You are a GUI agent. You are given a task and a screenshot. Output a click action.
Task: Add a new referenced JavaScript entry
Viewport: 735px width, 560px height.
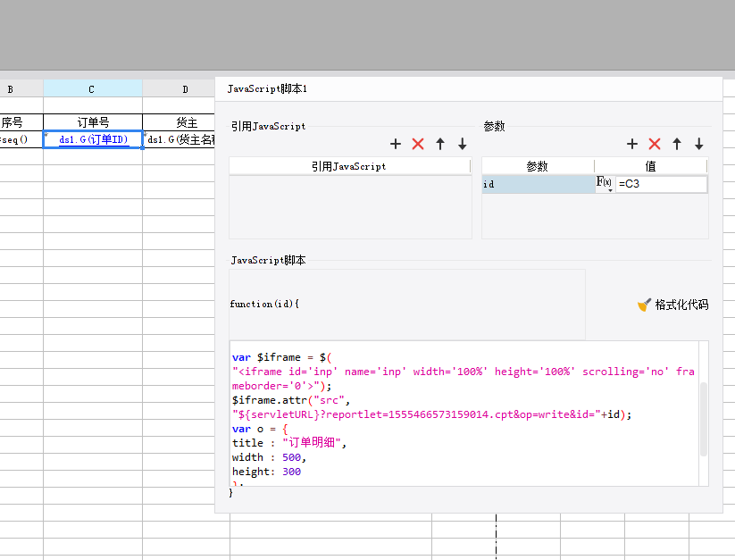click(x=396, y=144)
